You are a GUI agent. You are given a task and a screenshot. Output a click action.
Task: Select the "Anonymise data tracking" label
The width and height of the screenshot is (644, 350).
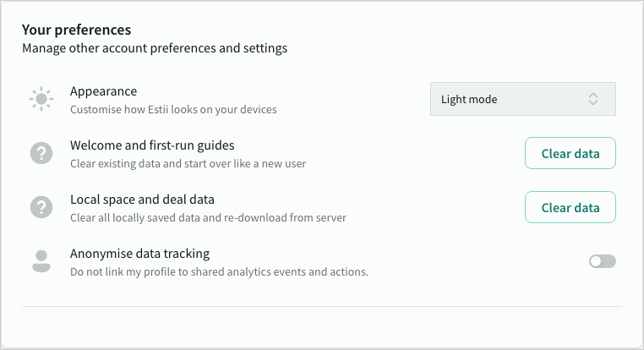click(139, 253)
